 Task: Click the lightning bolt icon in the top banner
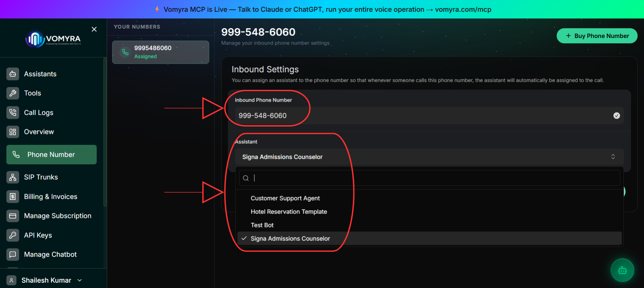pos(157,9)
